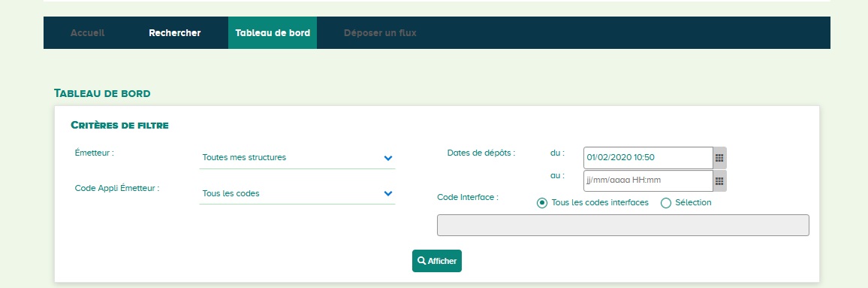868x288 pixels.
Task: Click the 'Code Appli Émetteur :' label
Action: (x=117, y=188)
